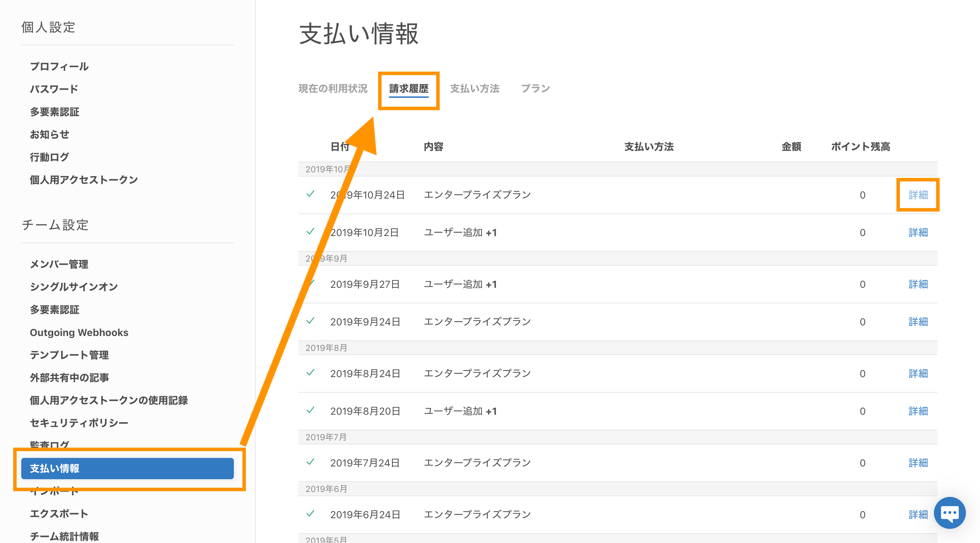Click checkmark icon for 2019年9月24日 row
Viewport: 980px width, 543px height.
[x=310, y=321]
